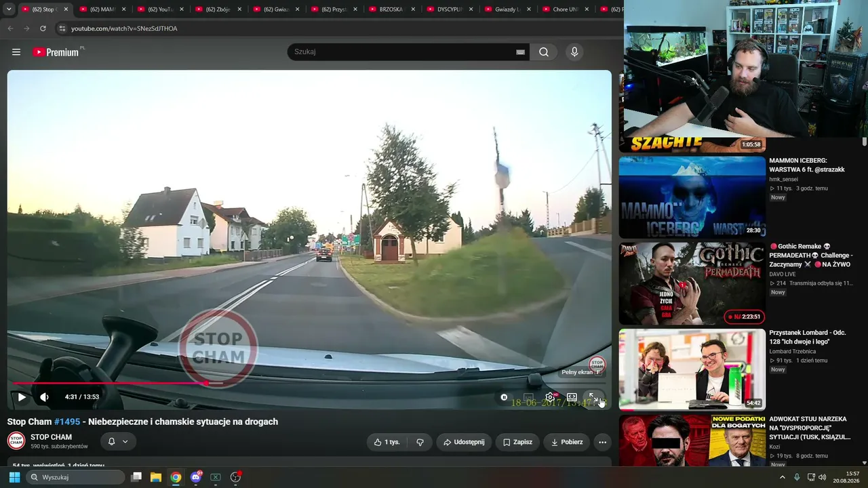Switch to the "Chore UN" tab
The image size is (868, 488).
[x=564, y=9]
